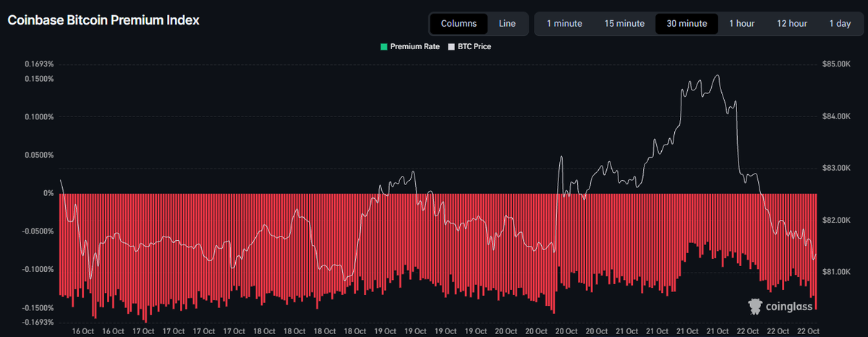
Task: Click the 0.0500% axis label
Action: click(39, 155)
